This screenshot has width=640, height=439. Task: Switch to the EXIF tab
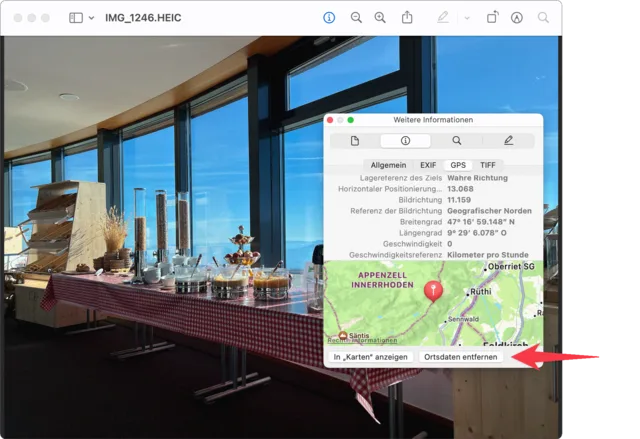(x=428, y=165)
